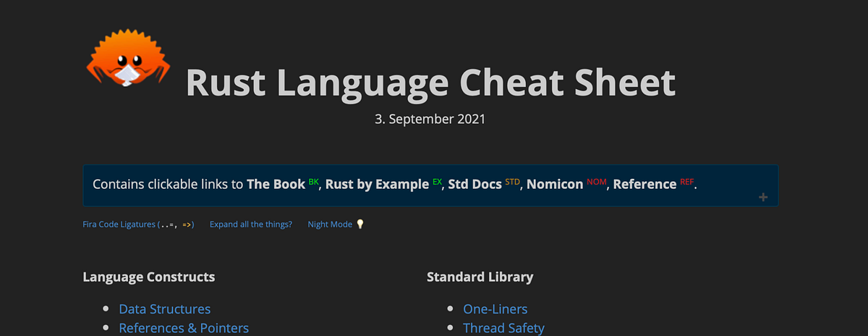The image size is (868, 336).
Task: Open the Nomicon link
Action: [555, 184]
